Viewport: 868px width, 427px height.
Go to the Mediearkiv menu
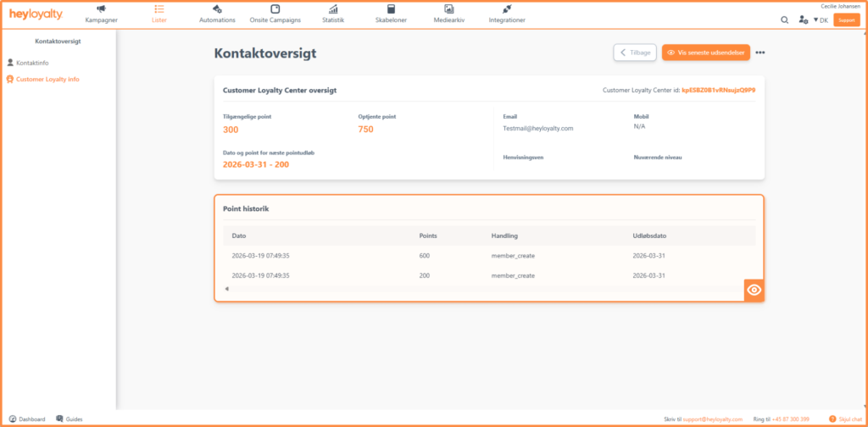[449, 20]
